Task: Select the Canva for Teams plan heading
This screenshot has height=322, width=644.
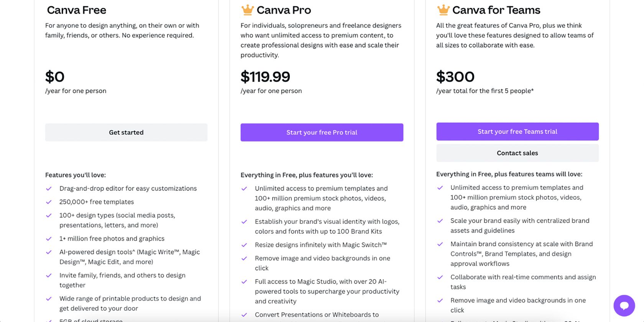Action: (496, 10)
